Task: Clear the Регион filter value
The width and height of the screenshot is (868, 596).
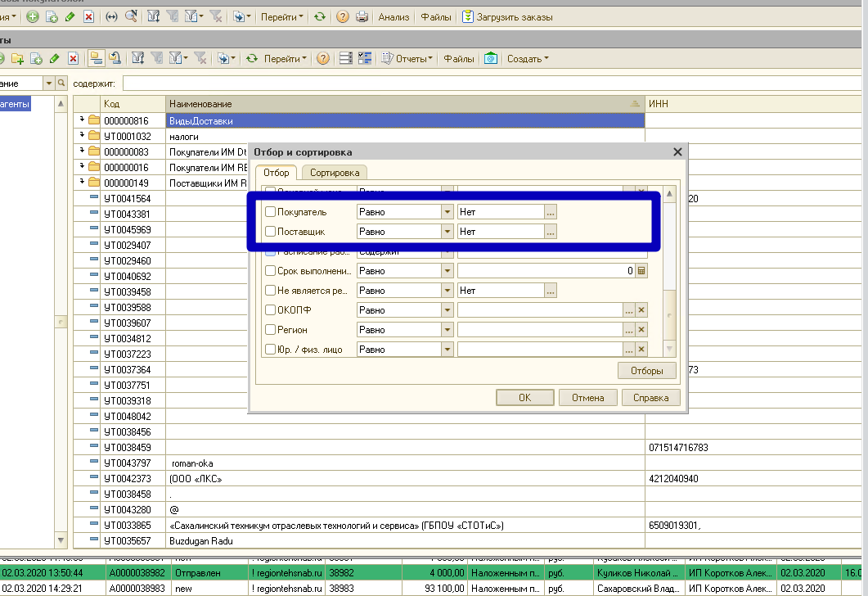Action: coord(641,330)
